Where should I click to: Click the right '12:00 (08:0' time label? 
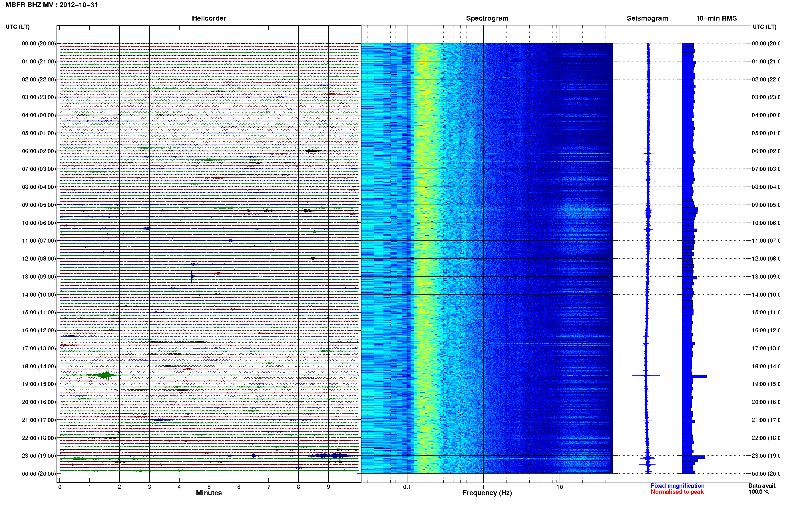(766, 259)
